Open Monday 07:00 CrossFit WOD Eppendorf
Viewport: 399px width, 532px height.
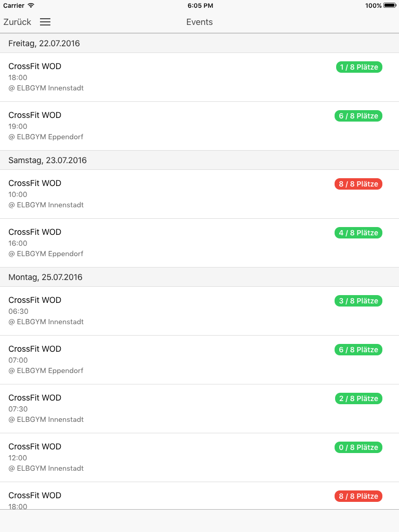[x=199, y=360]
